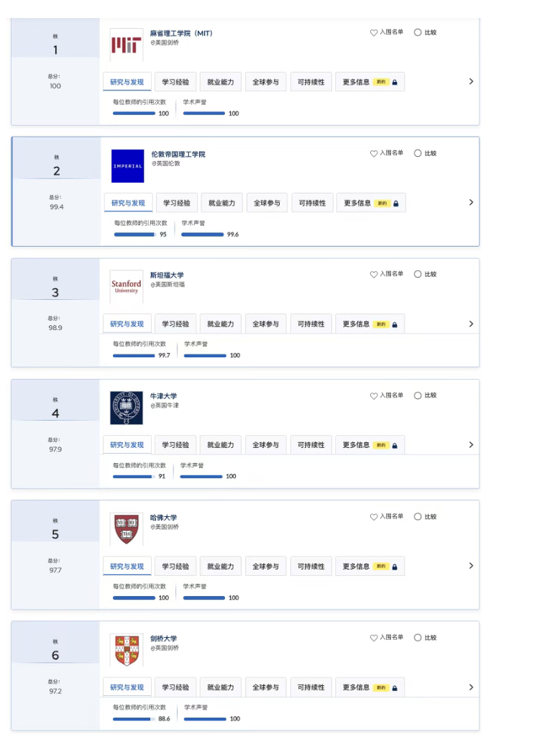Screen dimensions: 560x755
Task: Click the MIT logo thumbnail
Action: [x=126, y=45]
